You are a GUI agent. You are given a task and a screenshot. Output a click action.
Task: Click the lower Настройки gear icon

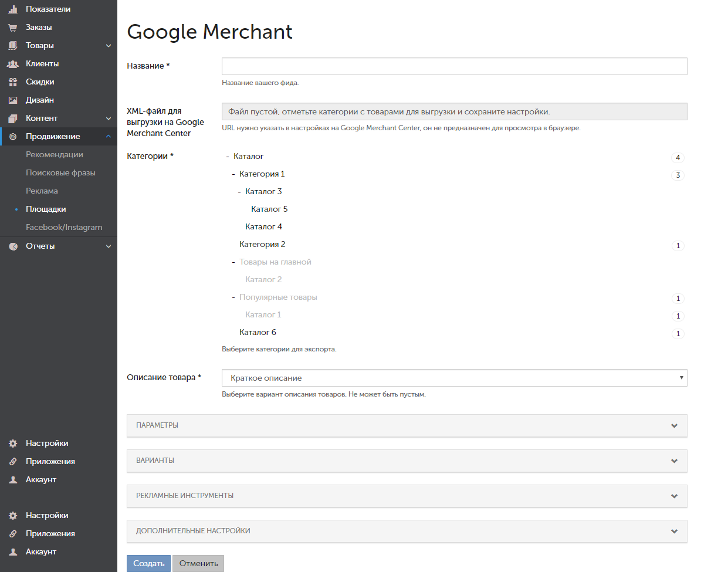[13, 516]
